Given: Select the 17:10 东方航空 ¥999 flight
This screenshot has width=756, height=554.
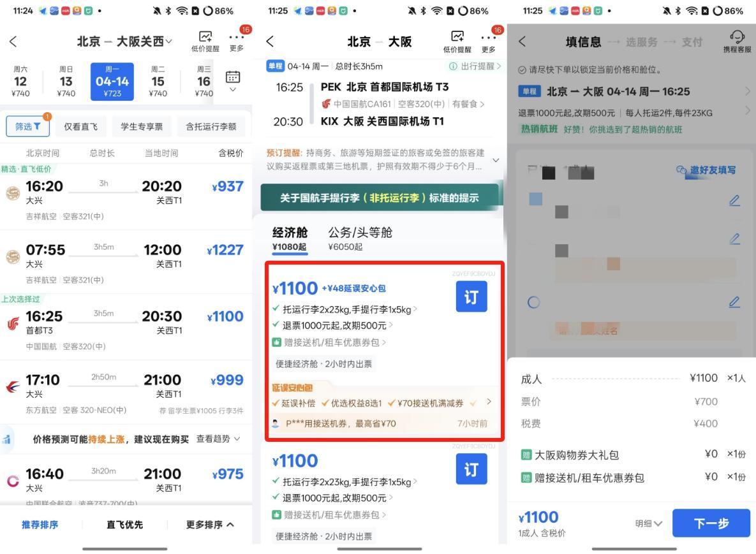Looking at the screenshot, I should pos(126,393).
